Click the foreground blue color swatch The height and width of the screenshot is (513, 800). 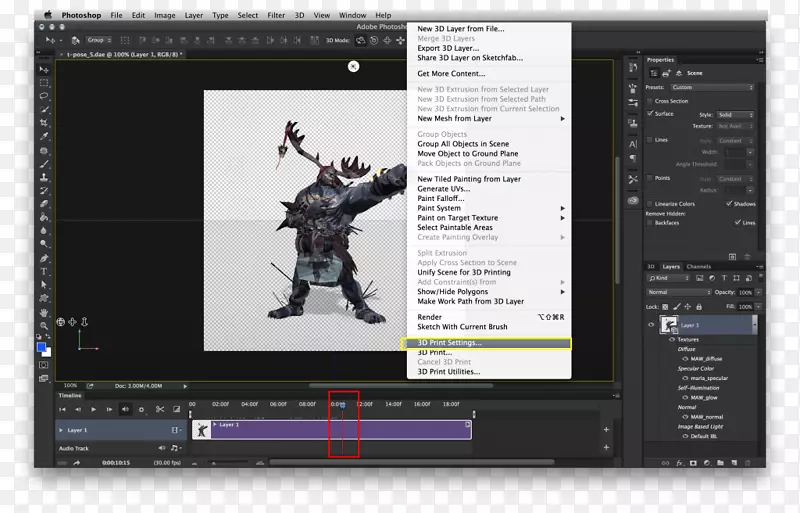point(41,347)
